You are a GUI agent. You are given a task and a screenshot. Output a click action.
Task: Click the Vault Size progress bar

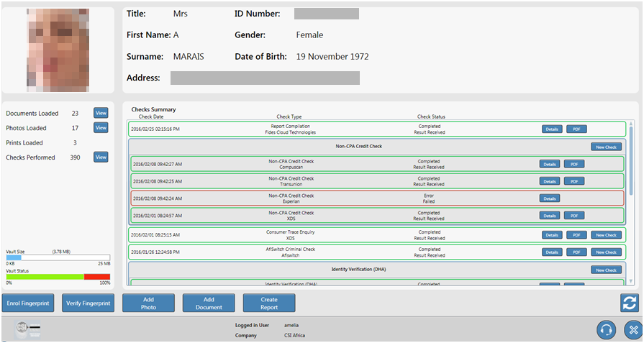coord(58,257)
